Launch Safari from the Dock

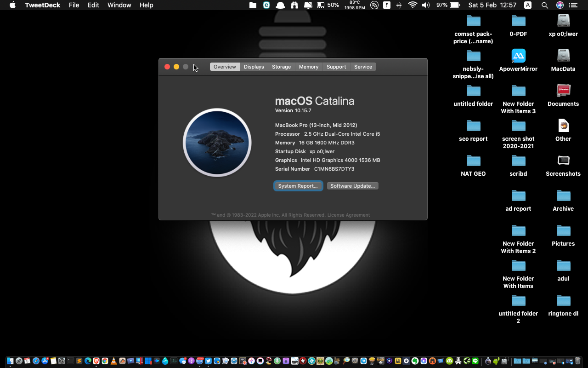tap(36, 361)
